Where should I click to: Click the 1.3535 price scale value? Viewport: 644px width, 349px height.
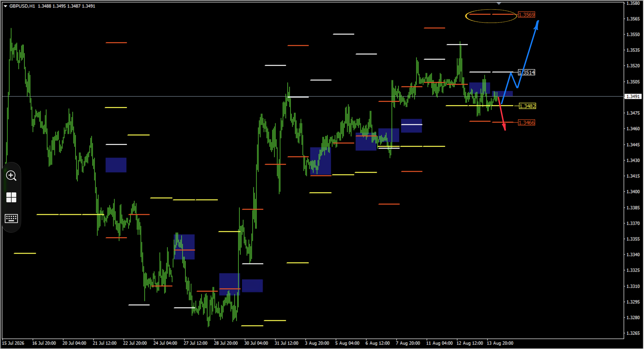[633, 50]
